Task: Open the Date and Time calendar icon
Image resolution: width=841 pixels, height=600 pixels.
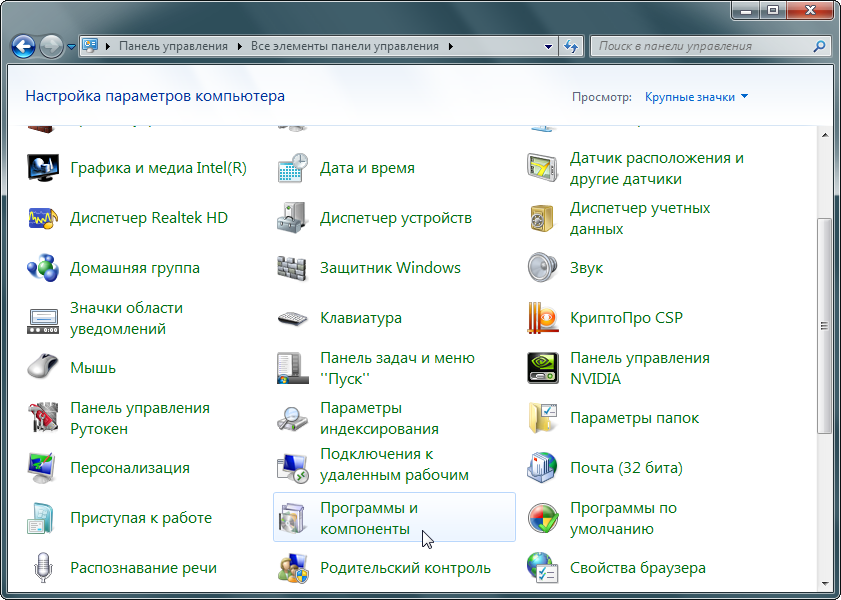Action: pyautogui.click(x=293, y=168)
